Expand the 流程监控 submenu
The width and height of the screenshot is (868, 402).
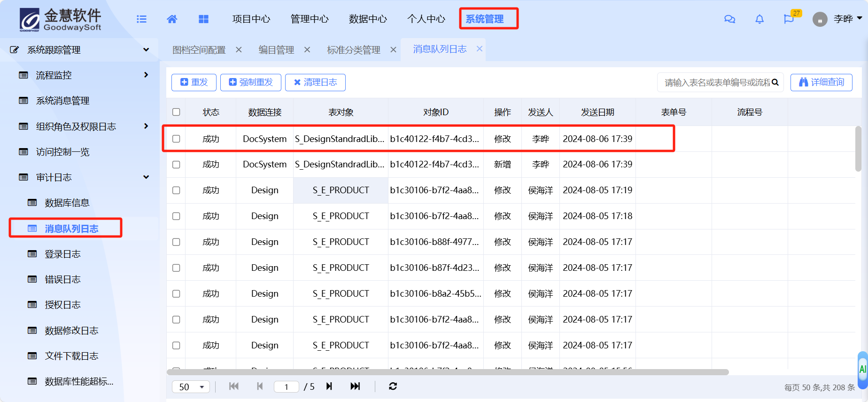[x=146, y=75]
